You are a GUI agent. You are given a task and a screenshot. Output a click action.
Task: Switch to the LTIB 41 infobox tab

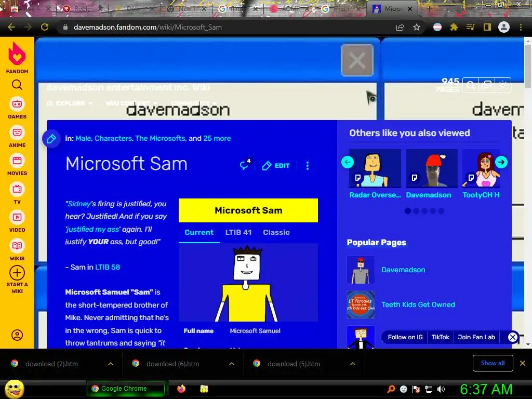coord(238,232)
